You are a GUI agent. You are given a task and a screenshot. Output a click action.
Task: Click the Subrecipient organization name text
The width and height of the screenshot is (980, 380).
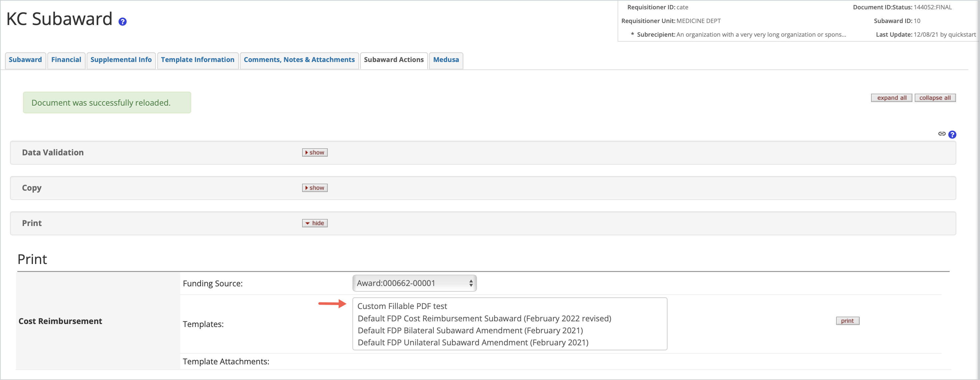(761, 35)
